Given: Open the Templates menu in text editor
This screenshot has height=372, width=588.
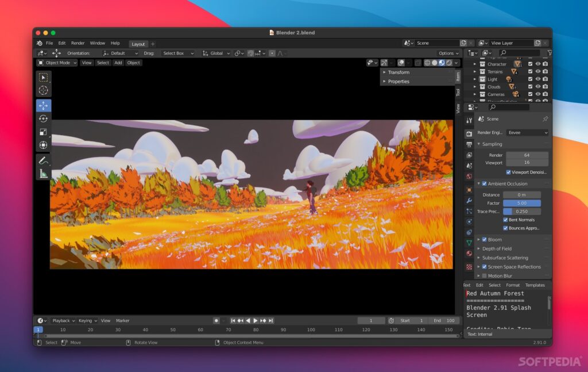Looking at the screenshot, I should [x=535, y=285].
